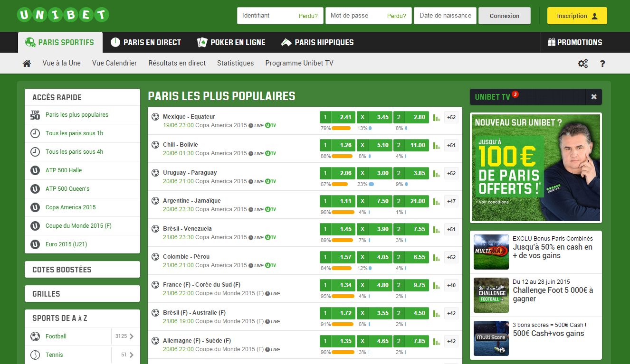Click clock icon beside Tous les paris sous 4h
Screen dimensions: 630x364
point(35,152)
